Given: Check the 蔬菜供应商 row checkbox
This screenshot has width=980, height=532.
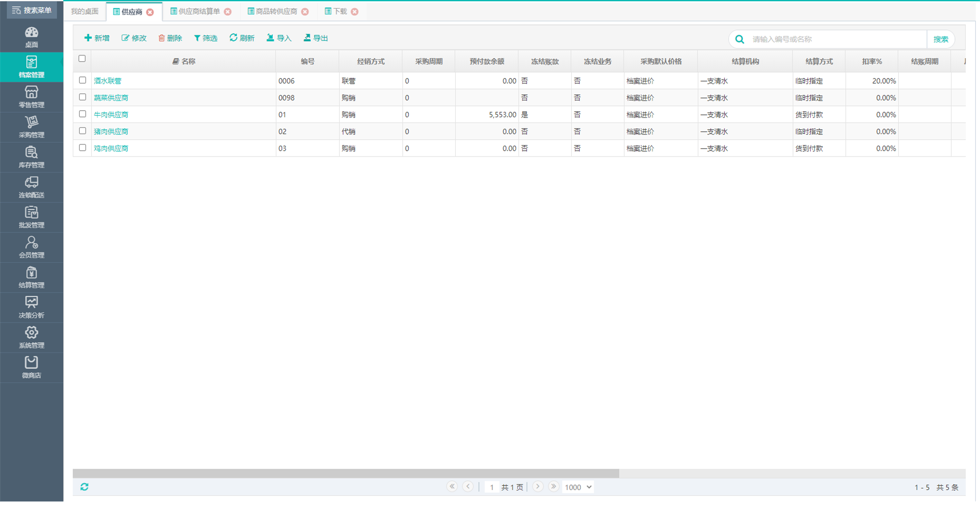Looking at the screenshot, I should coord(82,97).
